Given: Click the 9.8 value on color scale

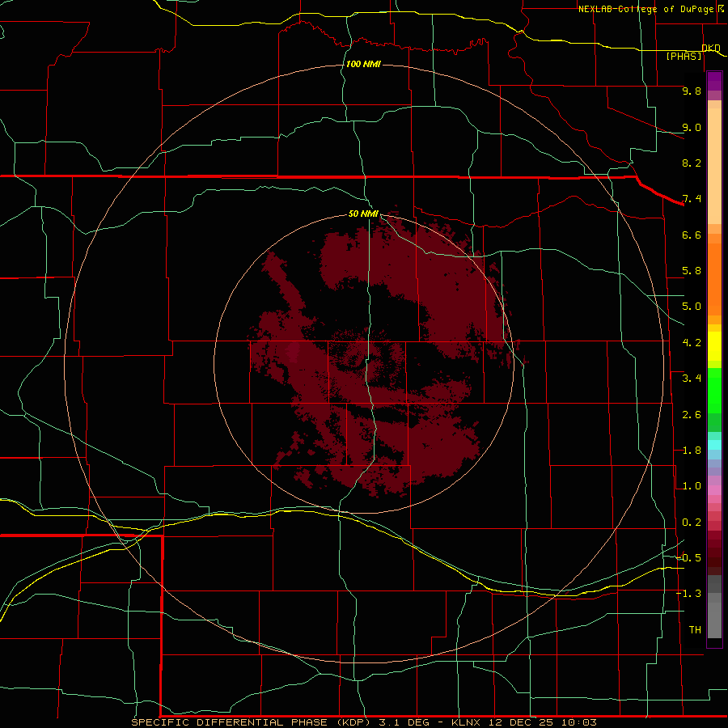Looking at the screenshot, I should 692,91.
